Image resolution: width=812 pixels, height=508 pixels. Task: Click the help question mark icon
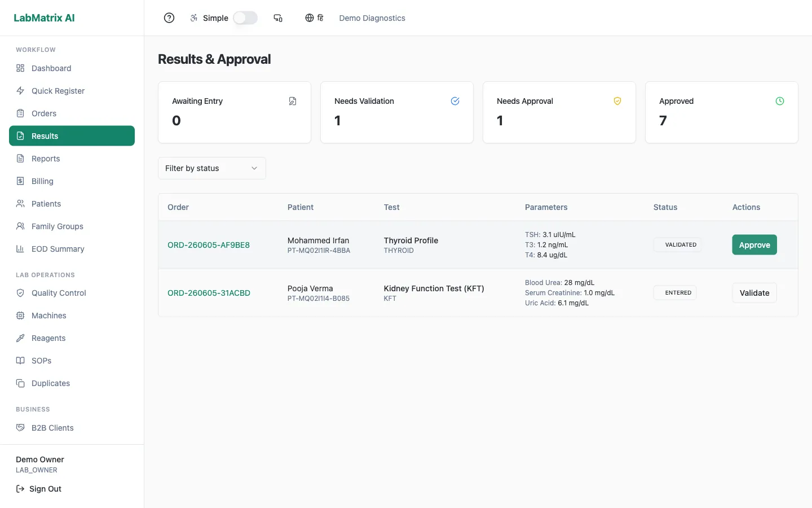tap(169, 18)
